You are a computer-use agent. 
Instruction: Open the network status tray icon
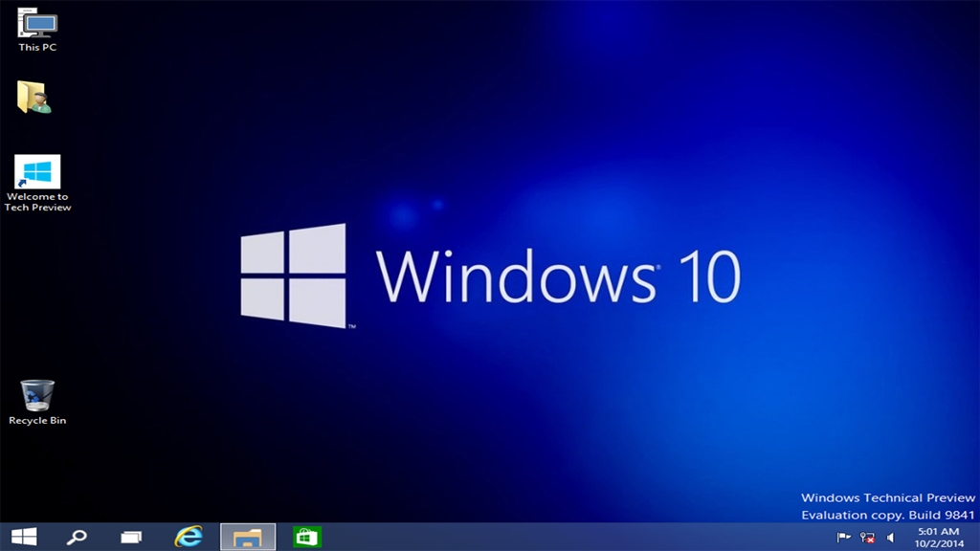[x=867, y=538]
